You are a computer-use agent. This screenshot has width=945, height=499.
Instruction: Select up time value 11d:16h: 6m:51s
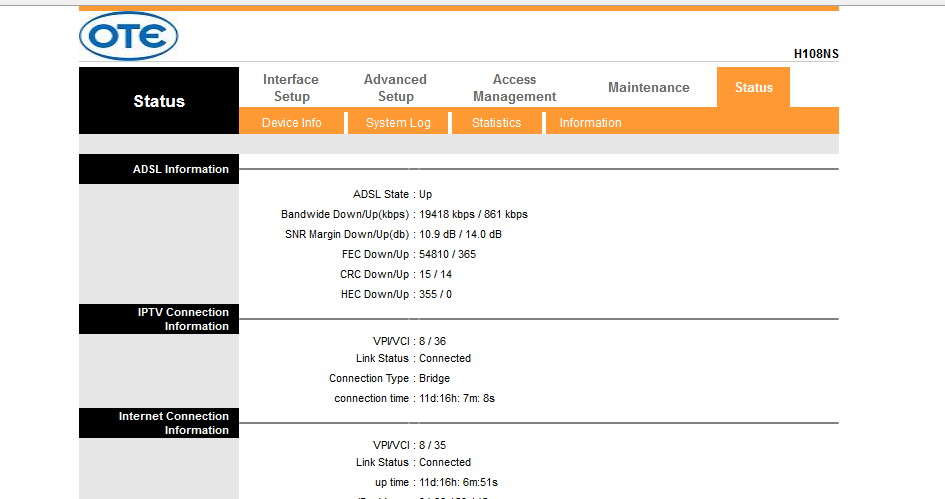tap(458, 483)
